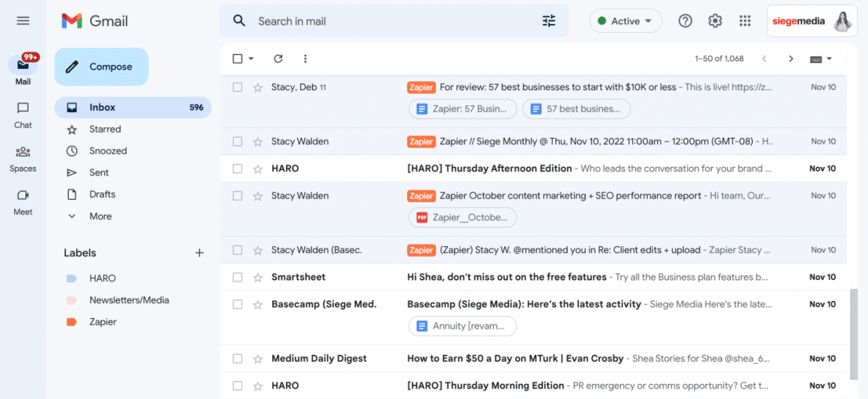The width and height of the screenshot is (868, 399).
Task: Check the box for Medium Daily Digest email
Action: point(237,359)
